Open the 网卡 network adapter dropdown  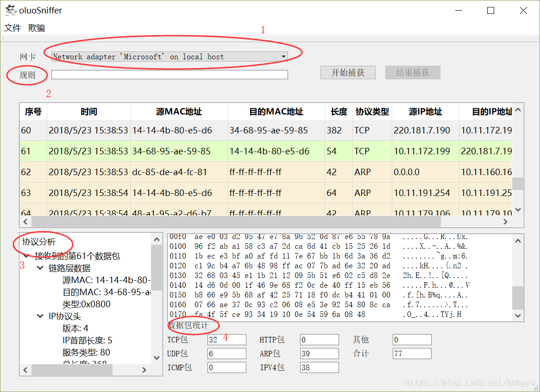tap(170, 57)
